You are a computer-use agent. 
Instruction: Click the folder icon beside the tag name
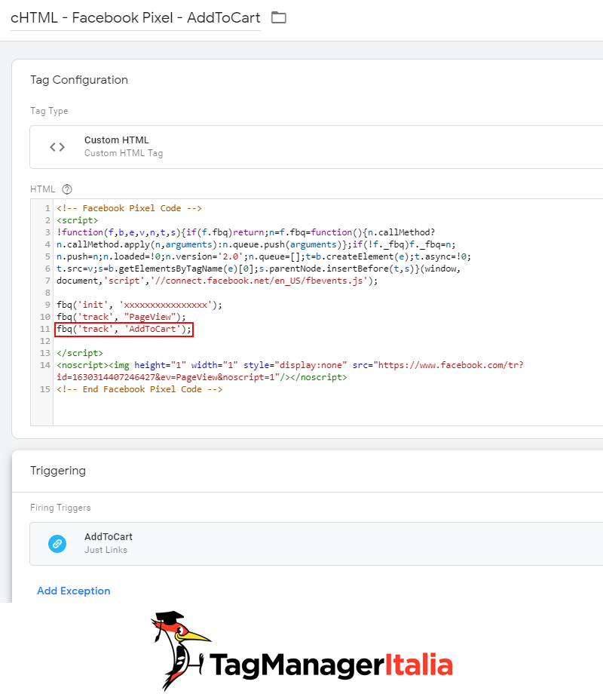pyautogui.click(x=279, y=18)
